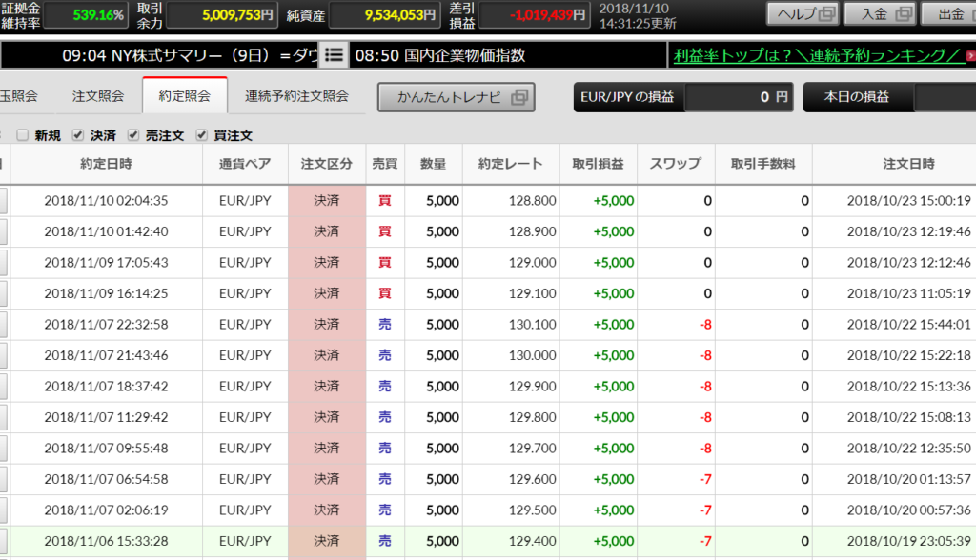This screenshot has width=976, height=560.
Task: Sort by 取引損益 column header
Action: click(x=599, y=164)
